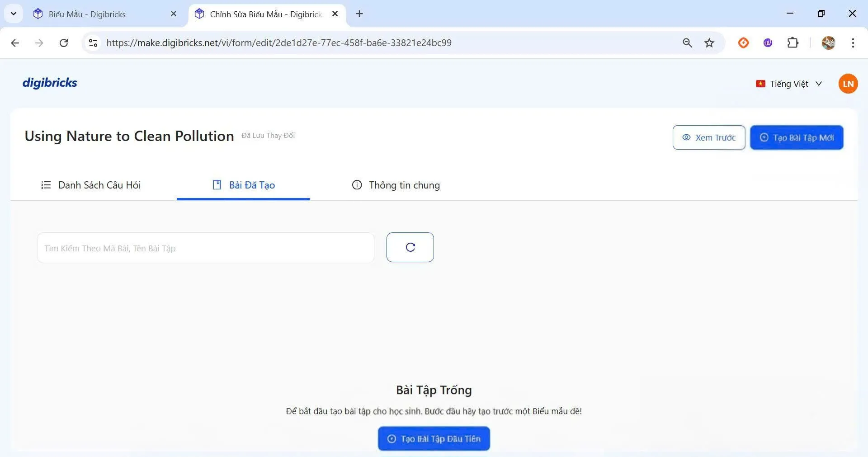Screen dimensions: 868x457
Task: Click the refresh list icon button
Action: tap(410, 247)
